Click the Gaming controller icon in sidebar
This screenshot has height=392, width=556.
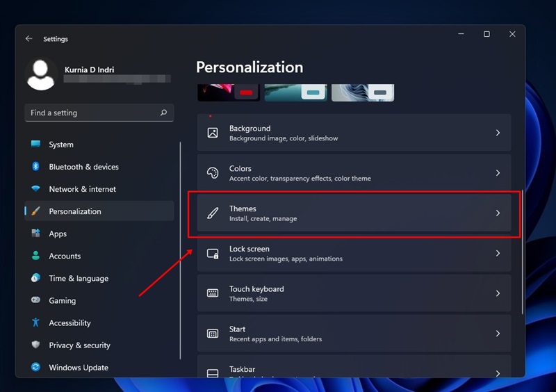[35, 300]
